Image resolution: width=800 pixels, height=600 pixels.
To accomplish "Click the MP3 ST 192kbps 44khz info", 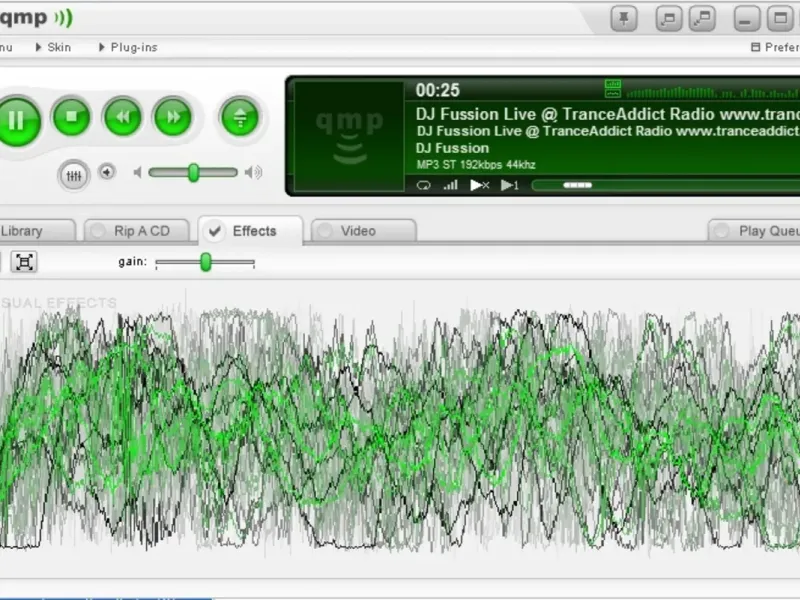I will click(x=476, y=165).
